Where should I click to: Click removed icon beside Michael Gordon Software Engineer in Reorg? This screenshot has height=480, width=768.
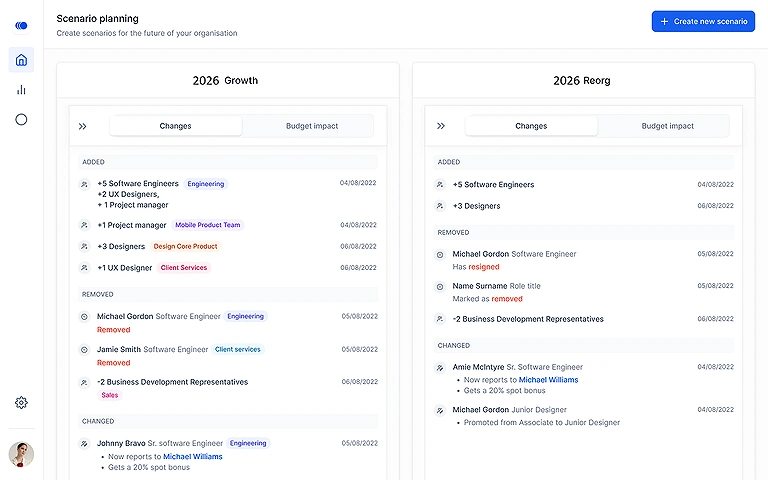coord(440,255)
